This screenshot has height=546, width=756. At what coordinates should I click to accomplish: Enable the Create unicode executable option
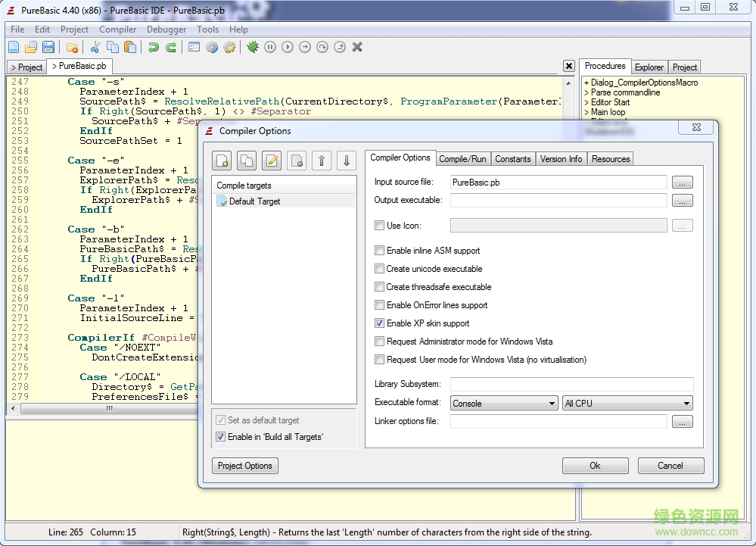click(380, 269)
